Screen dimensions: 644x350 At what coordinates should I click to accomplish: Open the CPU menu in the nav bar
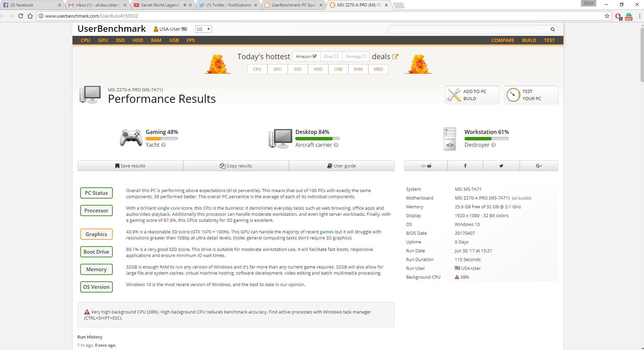coord(85,40)
